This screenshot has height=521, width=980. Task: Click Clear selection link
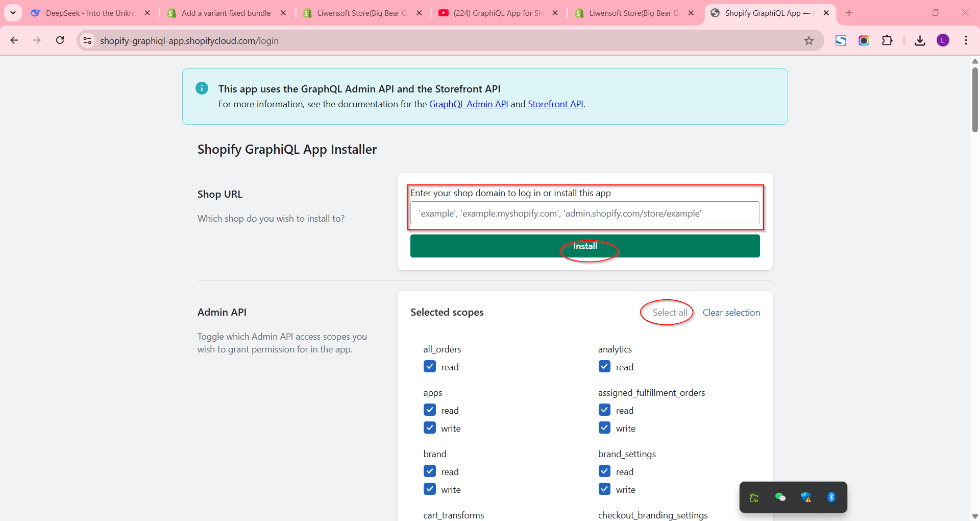tap(731, 313)
